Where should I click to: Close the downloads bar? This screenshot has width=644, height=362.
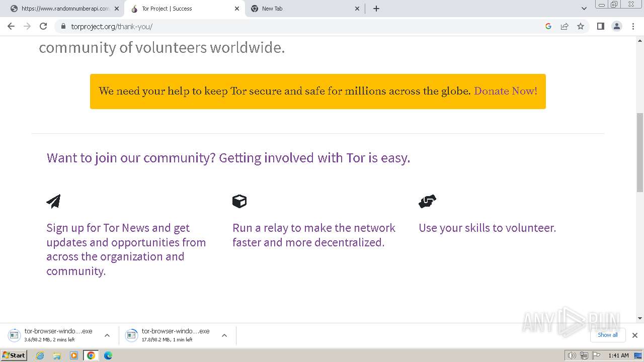[x=635, y=335]
